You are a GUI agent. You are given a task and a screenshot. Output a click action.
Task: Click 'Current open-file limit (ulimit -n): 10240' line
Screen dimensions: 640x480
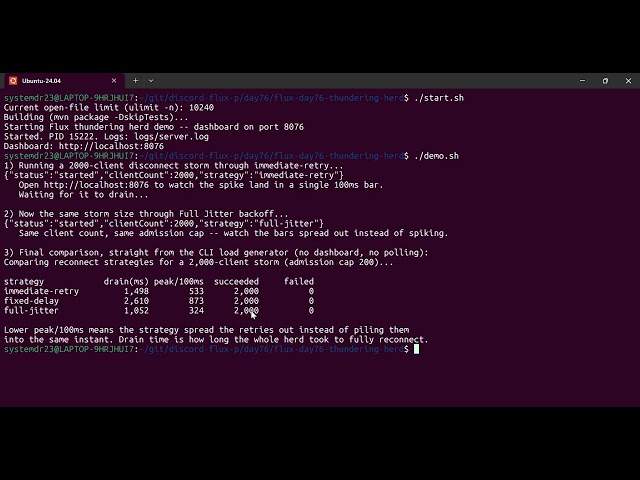pyautogui.click(x=109, y=108)
